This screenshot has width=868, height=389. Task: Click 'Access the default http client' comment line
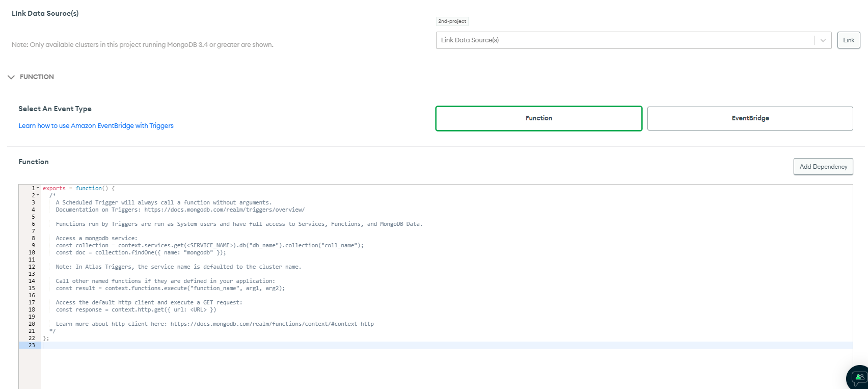click(x=149, y=303)
